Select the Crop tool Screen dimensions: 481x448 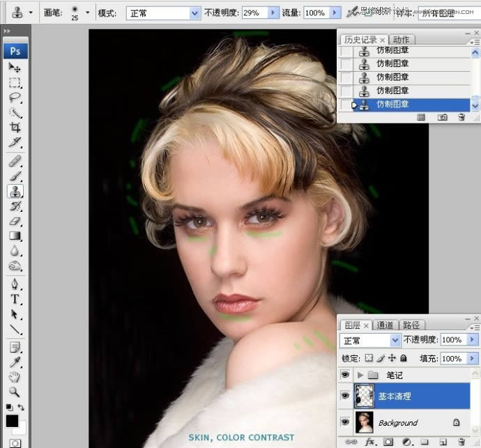(15, 128)
